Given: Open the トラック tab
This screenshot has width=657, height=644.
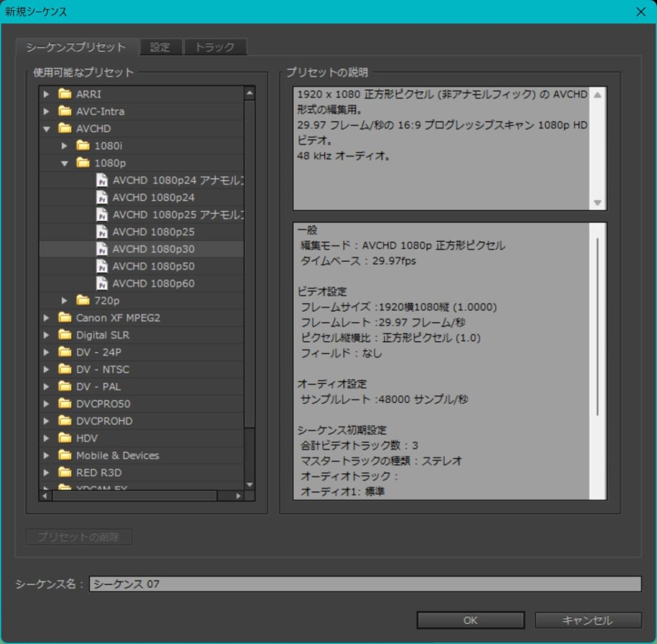Looking at the screenshot, I should [x=214, y=47].
